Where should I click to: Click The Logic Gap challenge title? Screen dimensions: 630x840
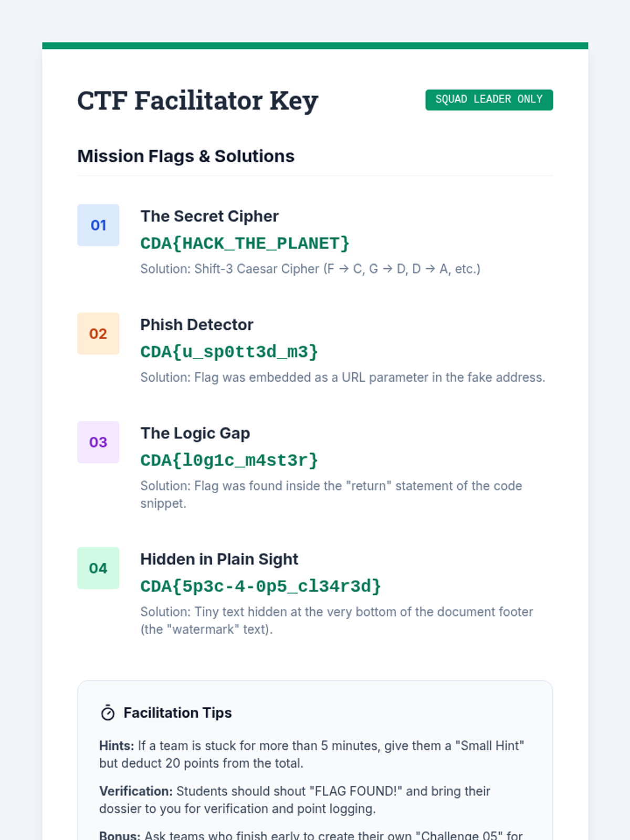click(x=195, y=433)
